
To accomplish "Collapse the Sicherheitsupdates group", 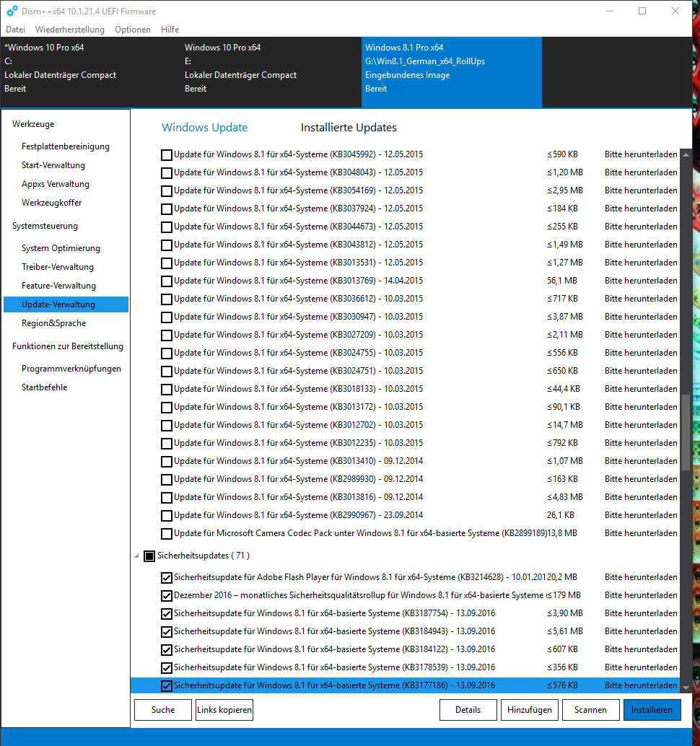I will point(136,556).
